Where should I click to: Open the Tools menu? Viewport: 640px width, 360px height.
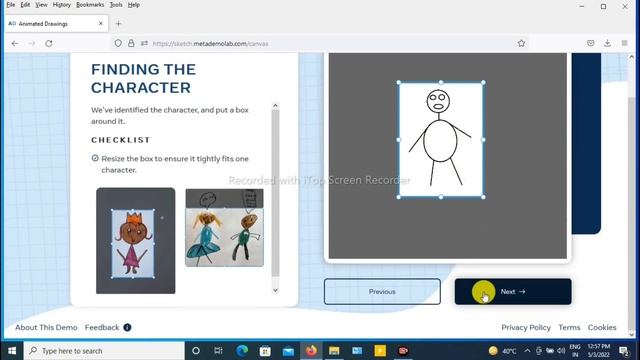click(x=116, y=5)
